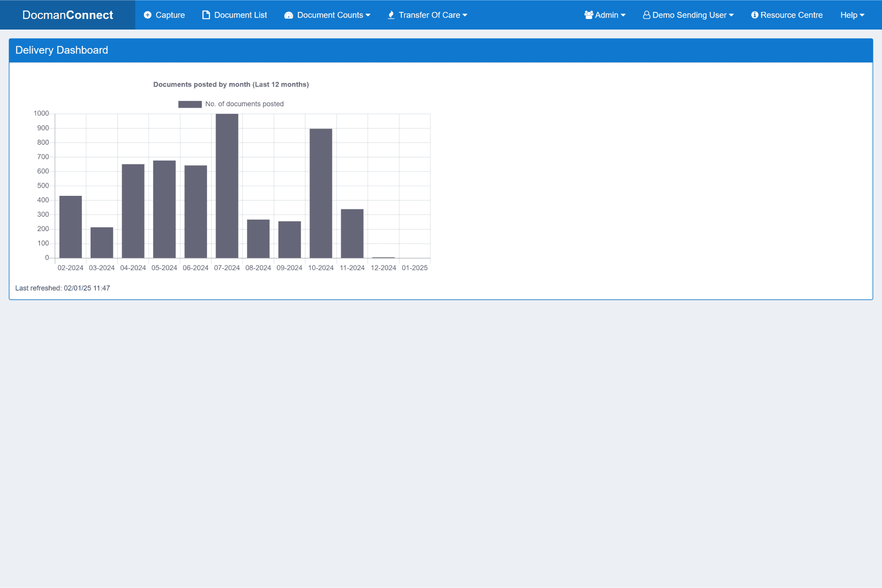Click the 10-2024 bar in chart
Screen dimensions: 882x588
321,193
